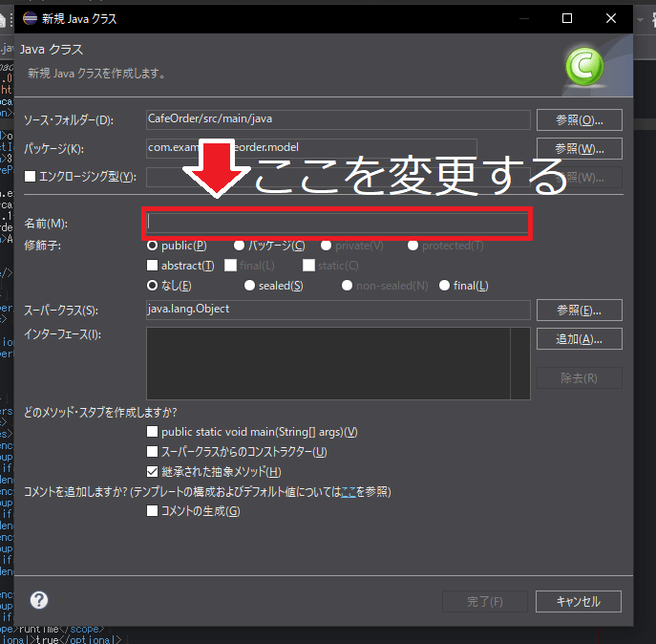This screenshot has width=656, height=644.
Task: Enable public static void main stub
Action: [153, 432]
